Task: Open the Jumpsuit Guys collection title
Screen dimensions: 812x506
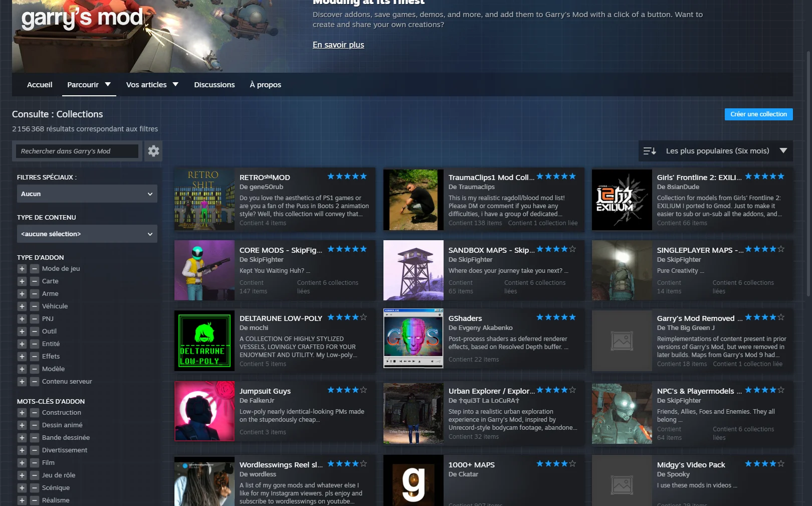Action: (265, 391)
